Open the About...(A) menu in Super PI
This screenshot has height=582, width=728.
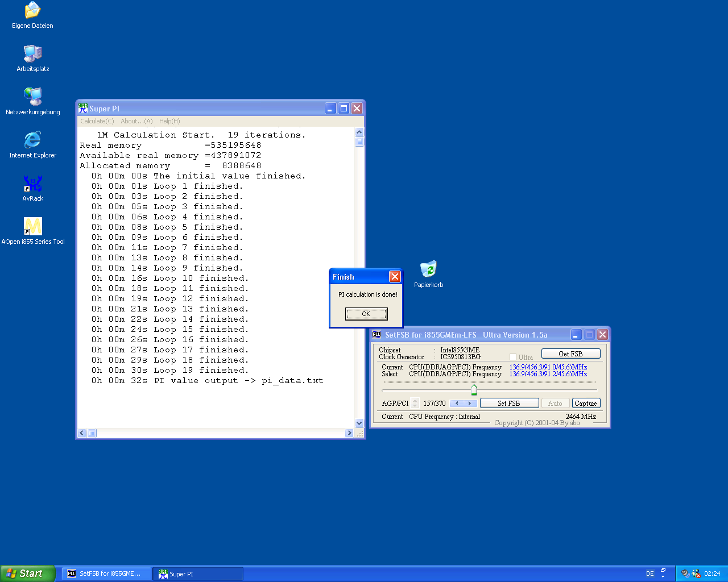click(x=136, y=121)
